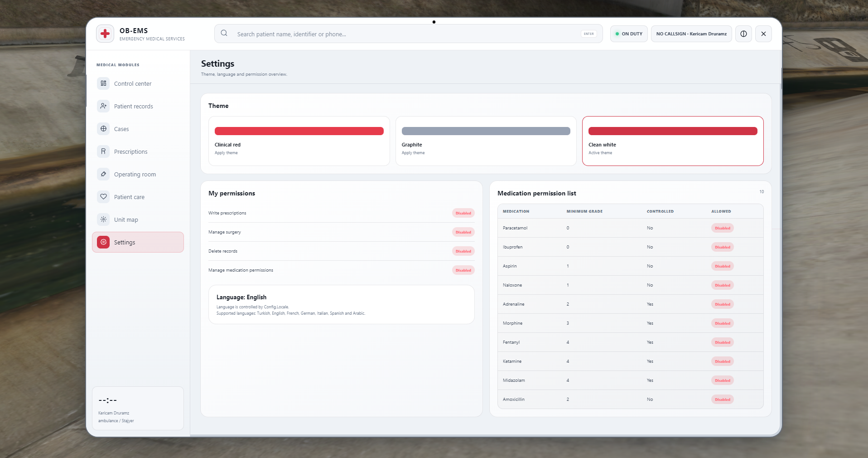Select the Clean white active theme card

coord(673,141)
